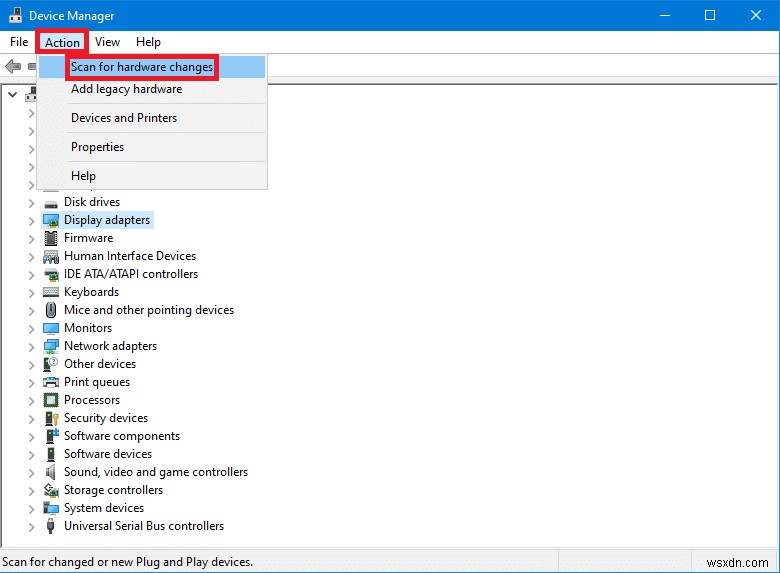Expand the Print queues node

(x=31, y=383)
